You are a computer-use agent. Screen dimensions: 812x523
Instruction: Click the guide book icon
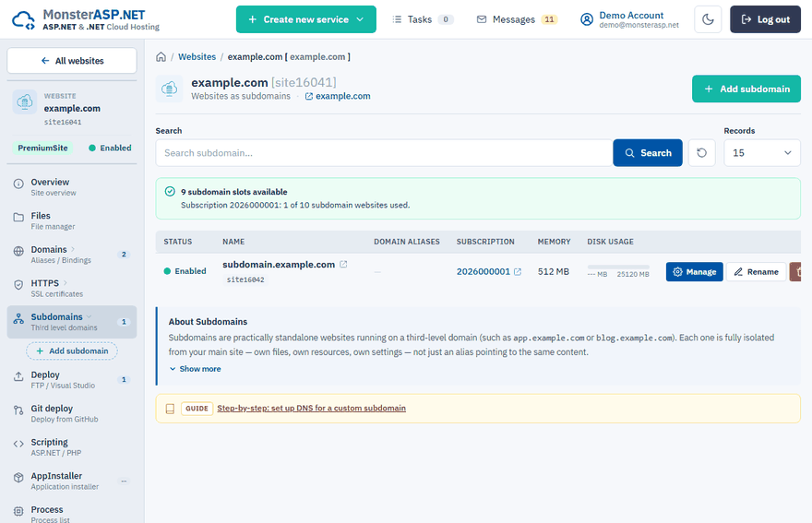click(170, 409)
